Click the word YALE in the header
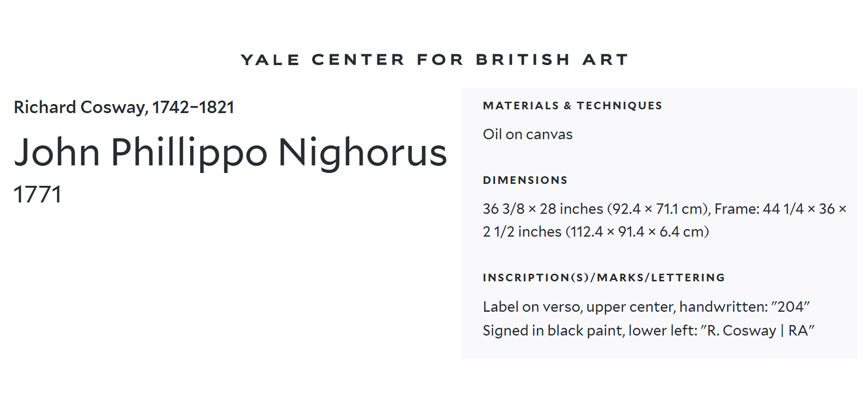Viewport: 868px width, 393px height. pos(270,60)
